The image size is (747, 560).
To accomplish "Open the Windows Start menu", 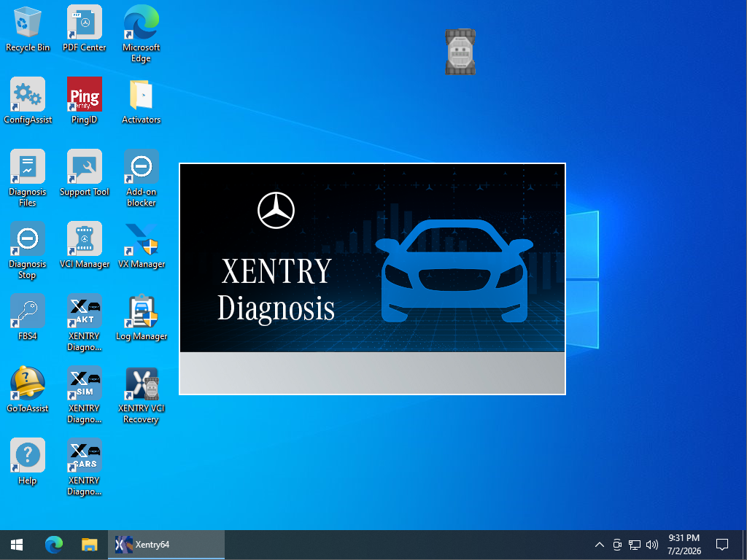I will coord(17,545).
